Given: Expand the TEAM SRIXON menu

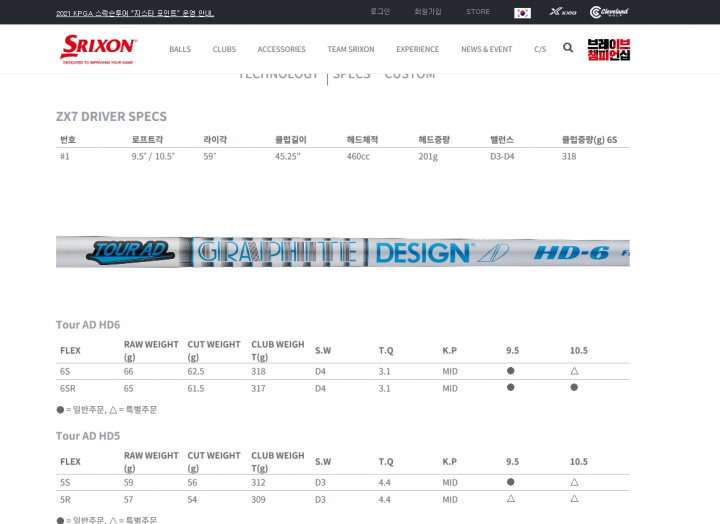Looking at the screenshot, I should pyautogui.click(x=351, y=49).
